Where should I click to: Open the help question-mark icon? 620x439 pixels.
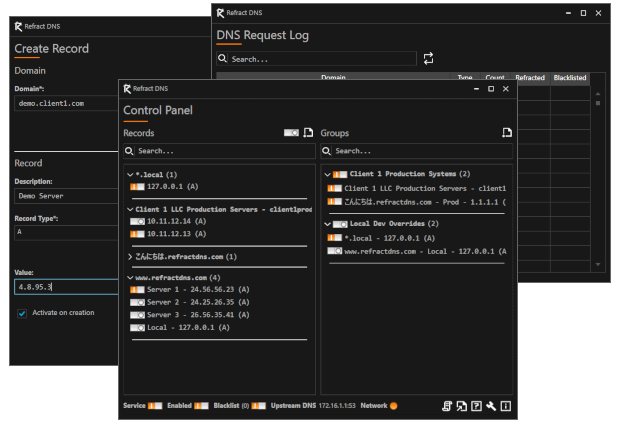pyautogui.click(x=476, y=406)
